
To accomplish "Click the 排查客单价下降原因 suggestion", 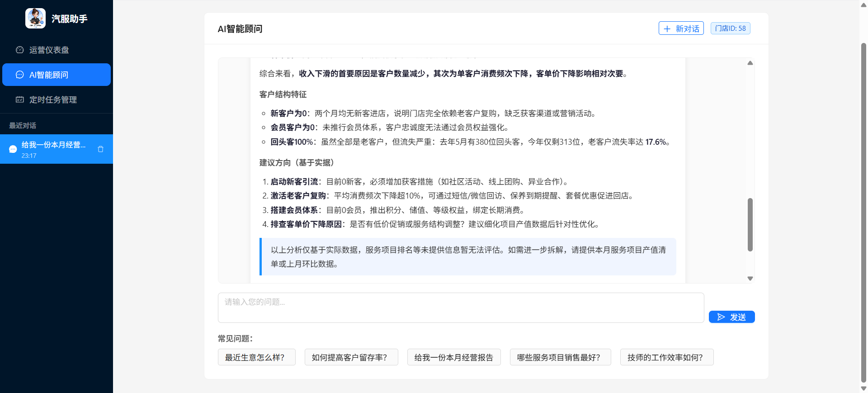I will [x=306, y=224].
